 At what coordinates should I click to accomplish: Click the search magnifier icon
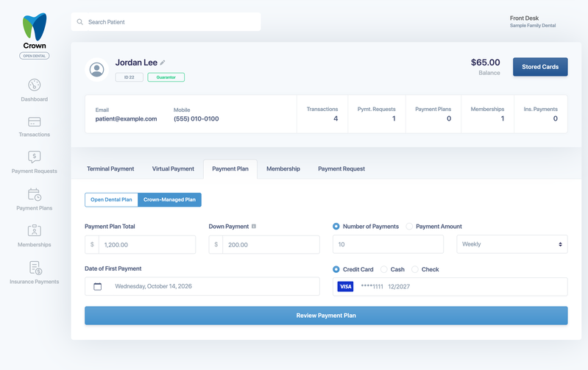80,22
